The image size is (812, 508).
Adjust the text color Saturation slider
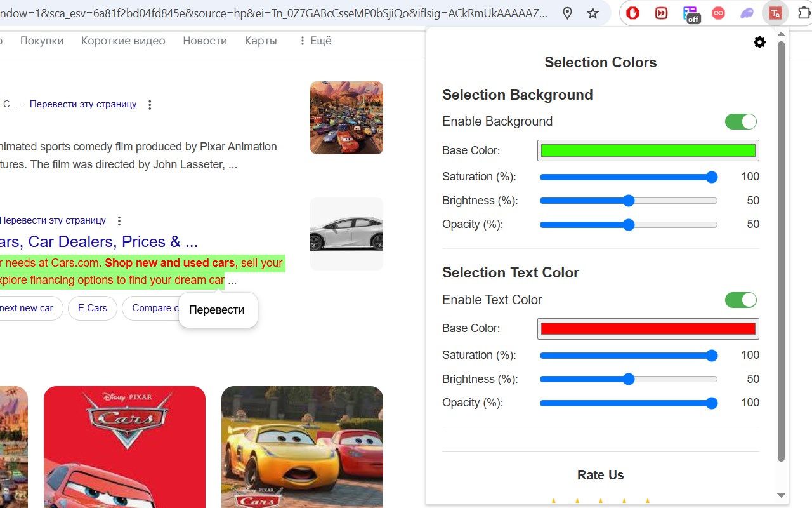point(629,356)
